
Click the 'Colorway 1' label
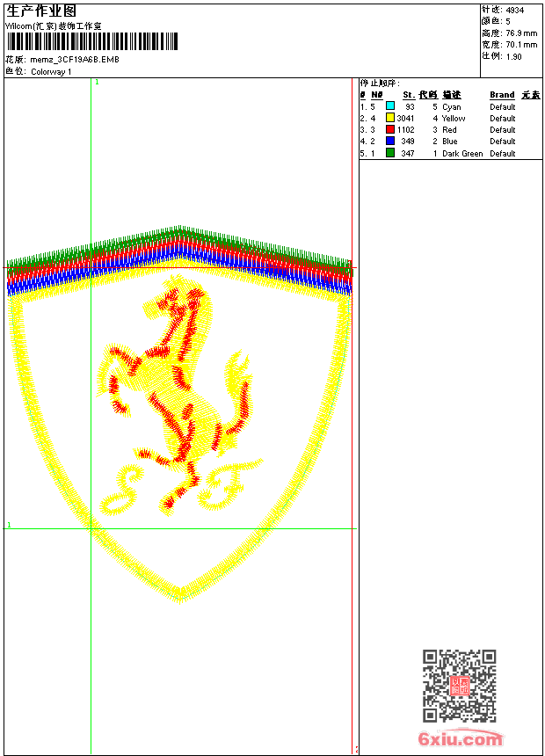[x=51, y=72]
